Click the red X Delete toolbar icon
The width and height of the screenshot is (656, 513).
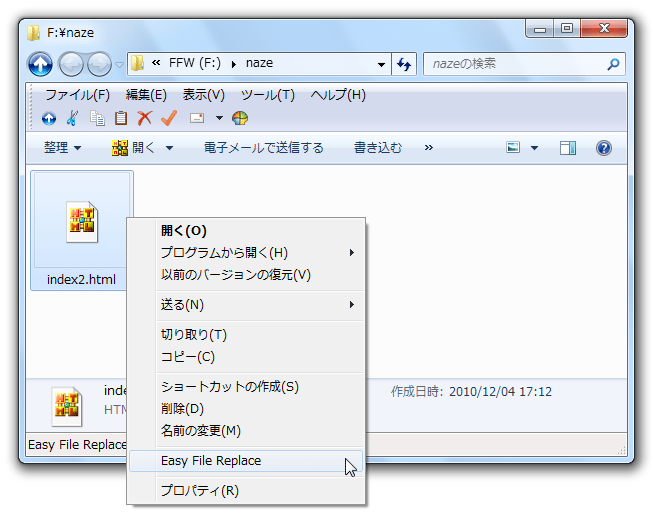(145, 118)
